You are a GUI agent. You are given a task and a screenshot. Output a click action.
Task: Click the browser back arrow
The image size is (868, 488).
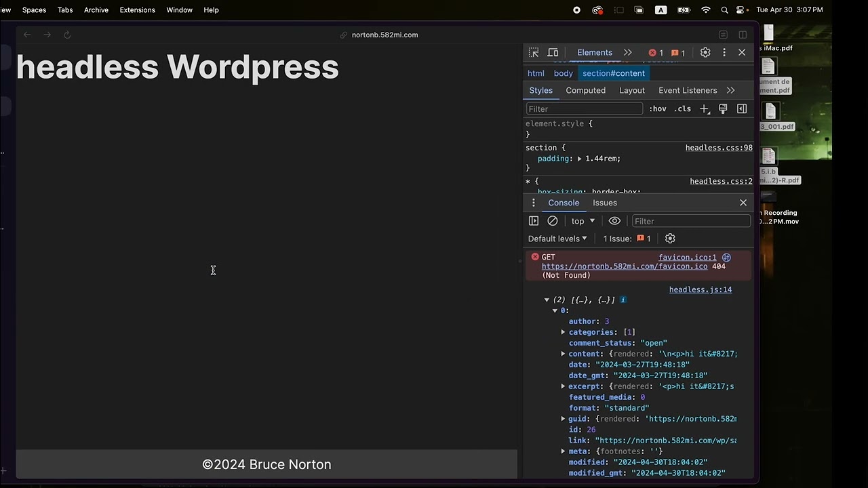point(27,35)
